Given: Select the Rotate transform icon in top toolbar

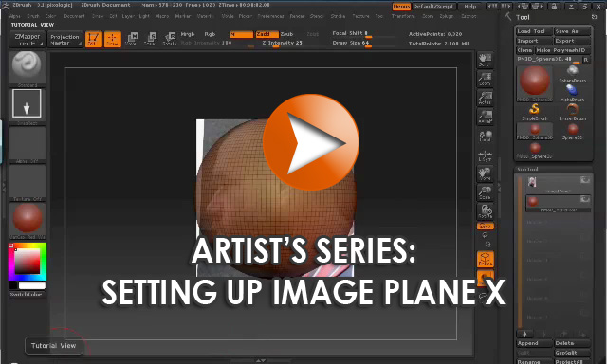Looking at the screenshot, I should (x=170, y=39).
